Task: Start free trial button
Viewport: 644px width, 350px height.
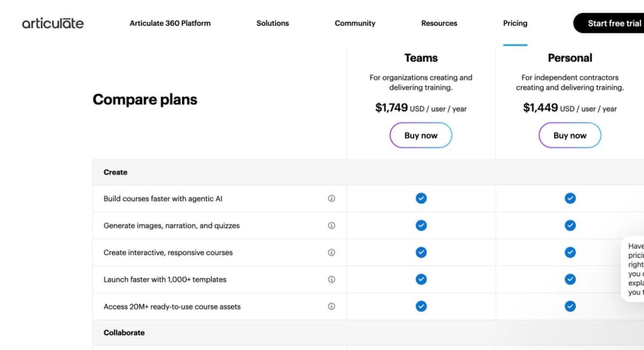Action: (609, 23)
